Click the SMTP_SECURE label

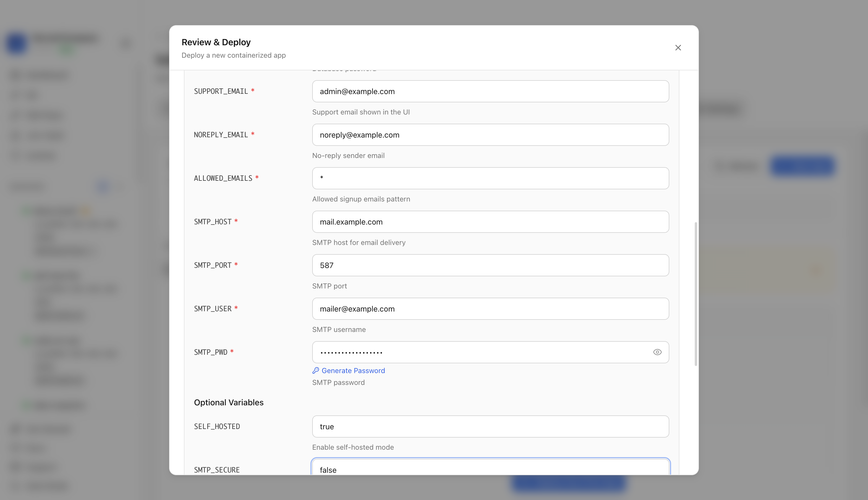click(x=216, y=470)
